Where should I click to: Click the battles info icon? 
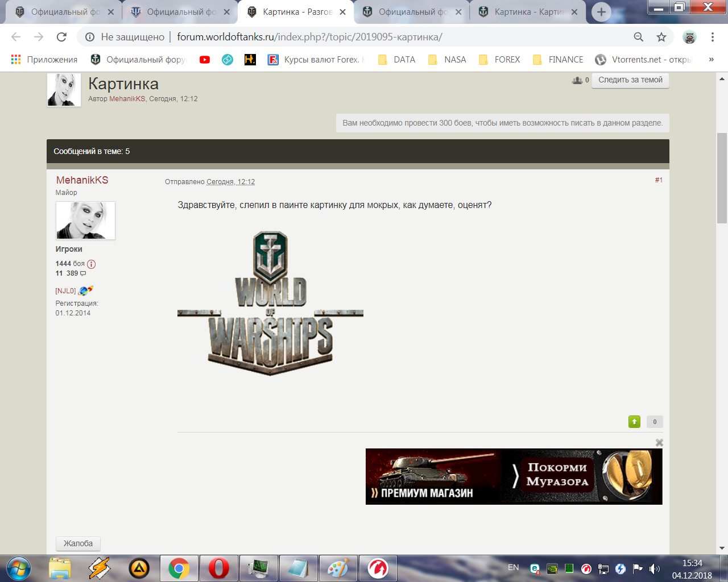pyautogui.click(x=91, y=264)
